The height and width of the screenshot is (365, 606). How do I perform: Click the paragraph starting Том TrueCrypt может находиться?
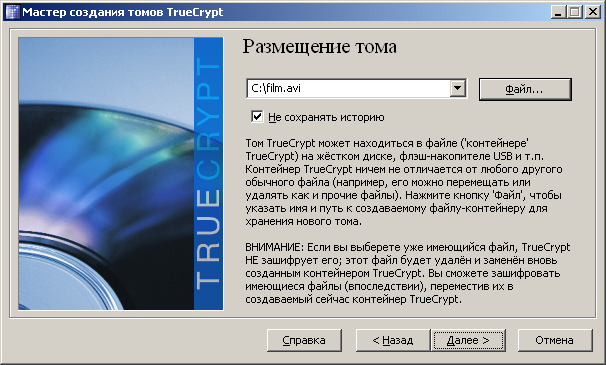tap(404, 182)
